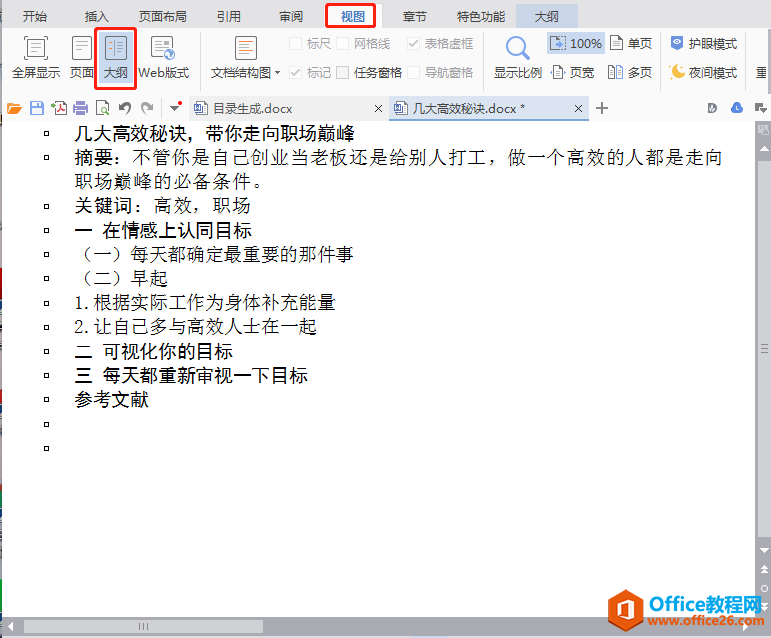Click the cloud sync icon
The image size is (771, 638).
[737, 108]
